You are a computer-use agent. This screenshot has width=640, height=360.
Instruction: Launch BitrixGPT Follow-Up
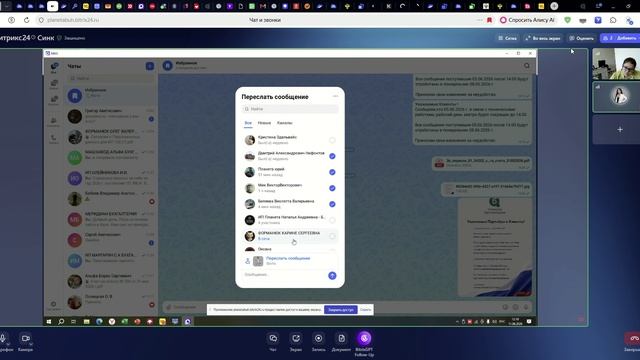click(x=364, y=344)
